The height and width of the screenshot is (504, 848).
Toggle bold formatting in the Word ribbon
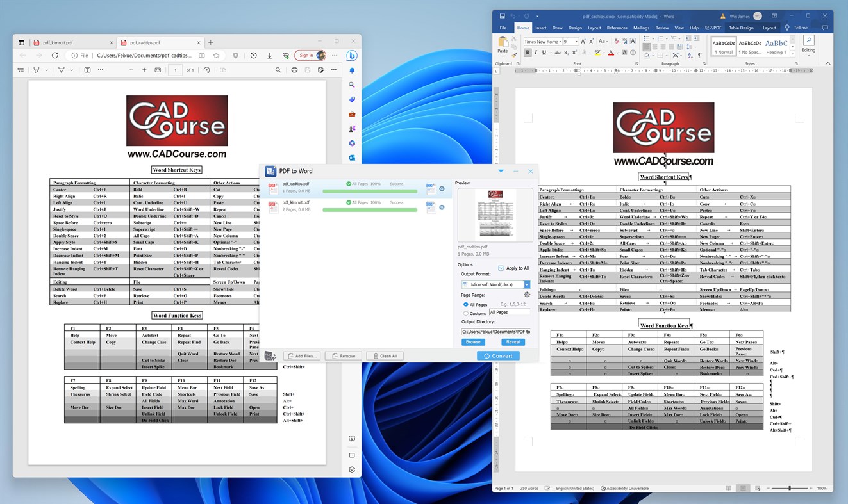(x=528, y=53)
